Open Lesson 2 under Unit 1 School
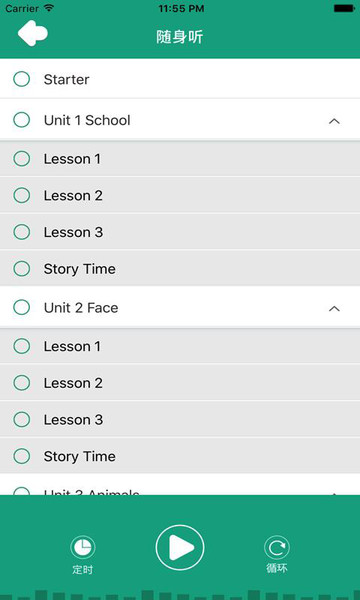Image resolution: width=360 pixels, height=600 pixels. pos(180,196)
